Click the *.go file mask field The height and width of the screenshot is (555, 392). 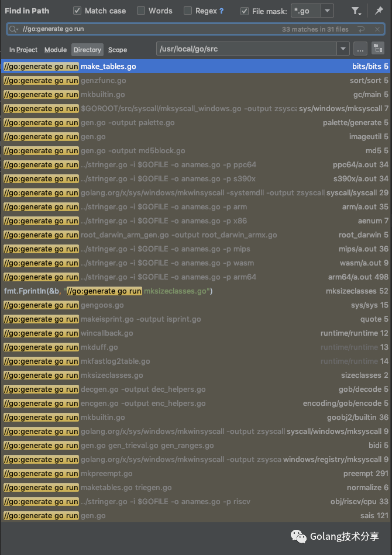click(307, 11)
